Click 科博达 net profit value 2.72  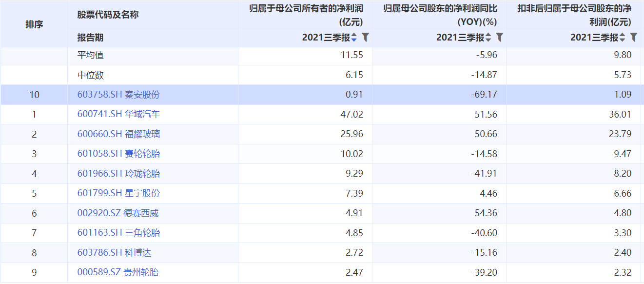[354, 253]
